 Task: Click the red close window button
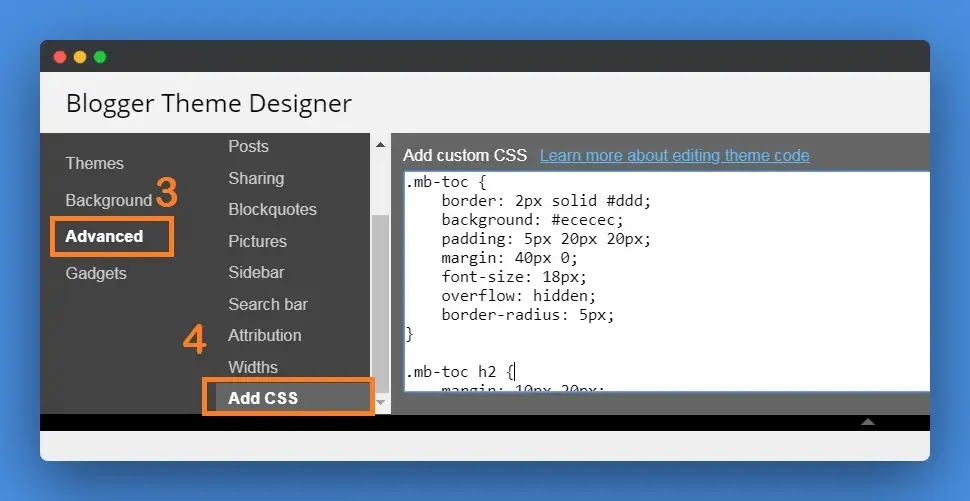tap(60, 58)
